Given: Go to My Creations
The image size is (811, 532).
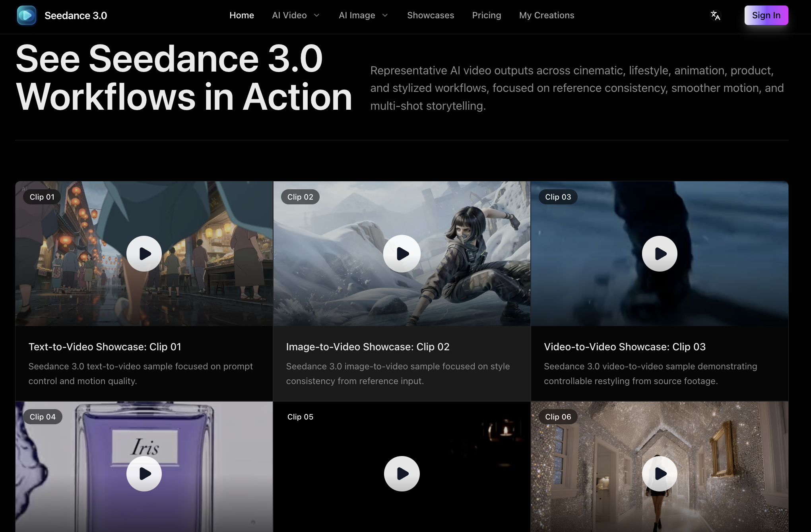Looking at the screenshot, I should [x=547, y=16].
